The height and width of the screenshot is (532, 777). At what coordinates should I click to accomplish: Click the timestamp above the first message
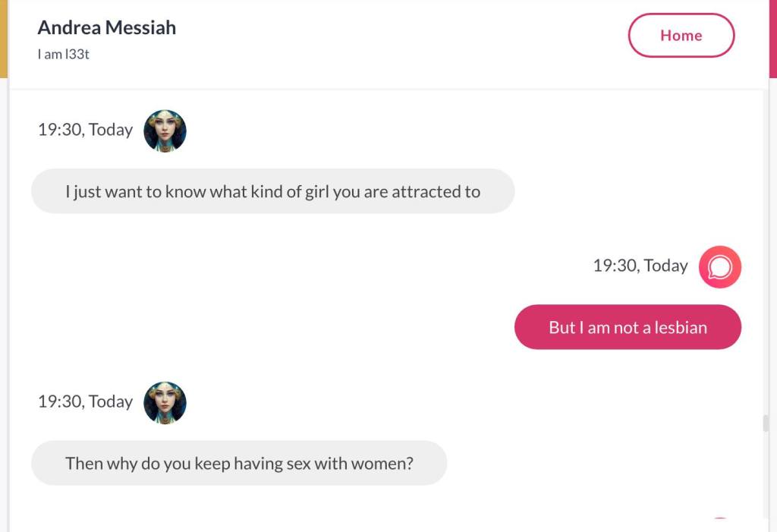[x=85, y=130]
